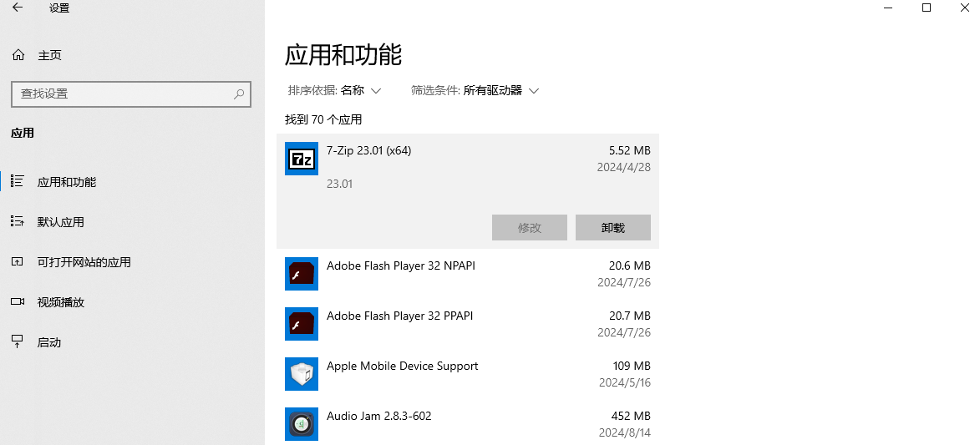Open the 启动 settings page
Image resolution: width=980 pixels, height=445 pixels.
(x=49, y=341)
